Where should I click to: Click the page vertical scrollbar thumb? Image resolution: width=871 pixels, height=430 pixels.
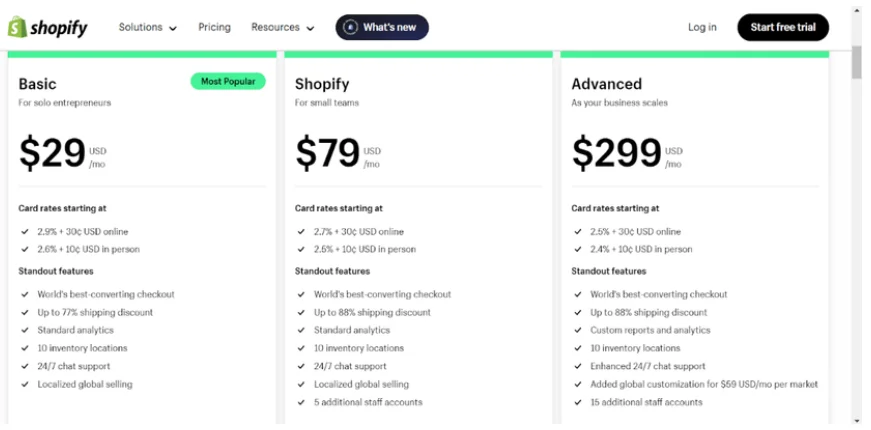(x=857, y=62)
